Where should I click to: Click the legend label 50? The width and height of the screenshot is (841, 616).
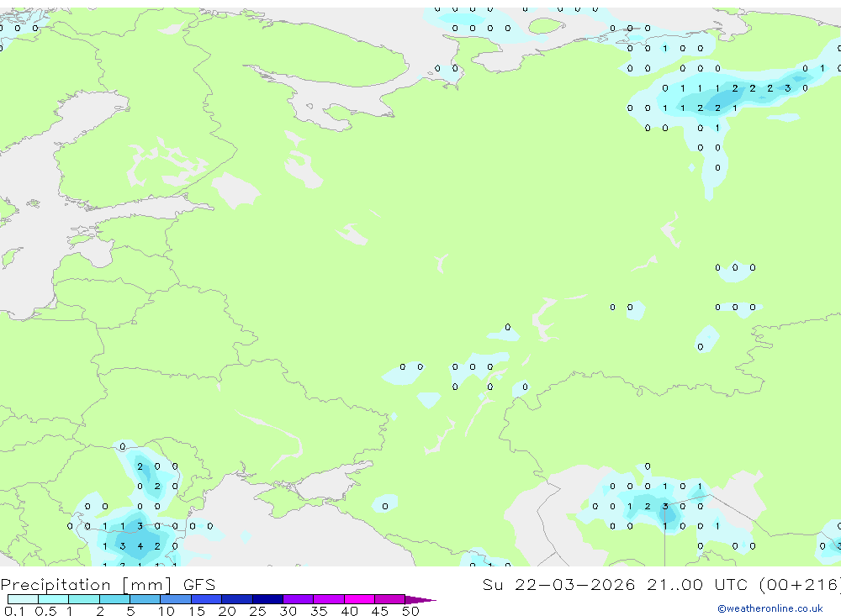(x=410, y=611)
